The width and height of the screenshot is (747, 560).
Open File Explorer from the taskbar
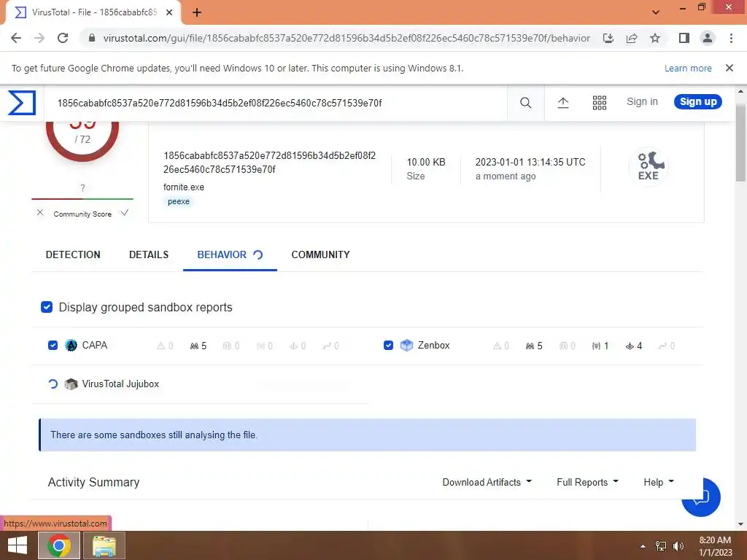(x=104, y=545)
